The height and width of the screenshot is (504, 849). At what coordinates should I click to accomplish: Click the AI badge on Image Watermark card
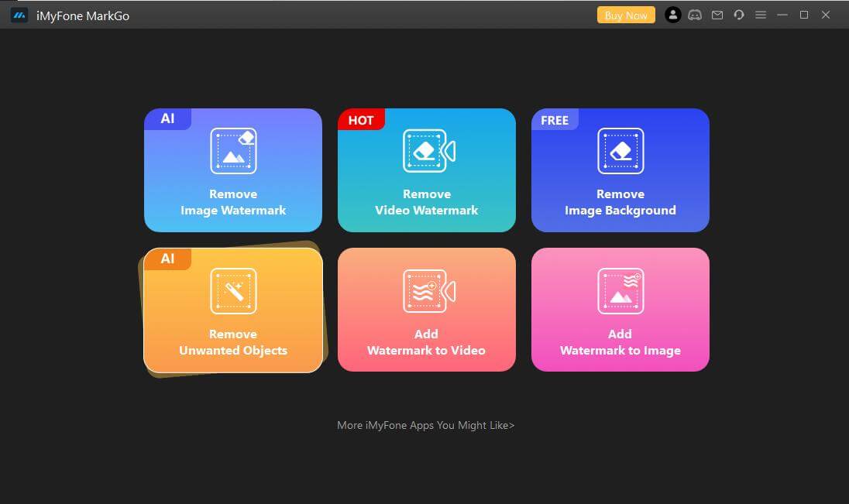pos(167,119)
